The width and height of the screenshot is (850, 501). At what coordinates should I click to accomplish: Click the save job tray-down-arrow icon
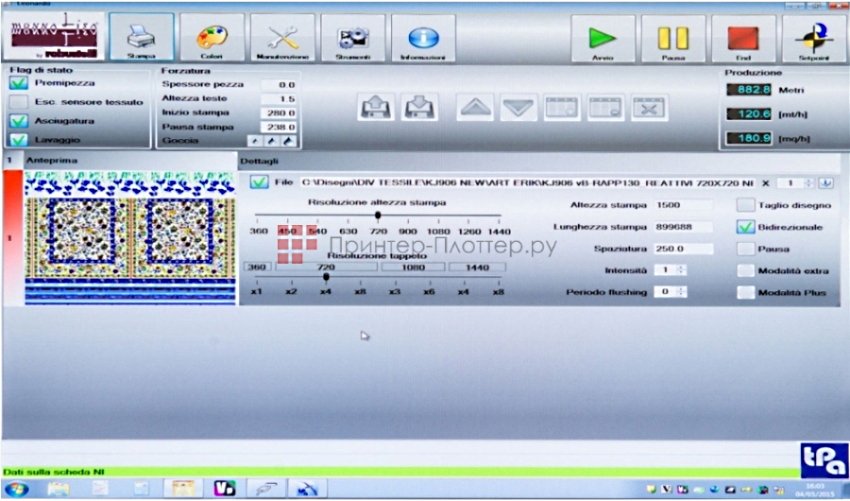click(x=420, y=107)
